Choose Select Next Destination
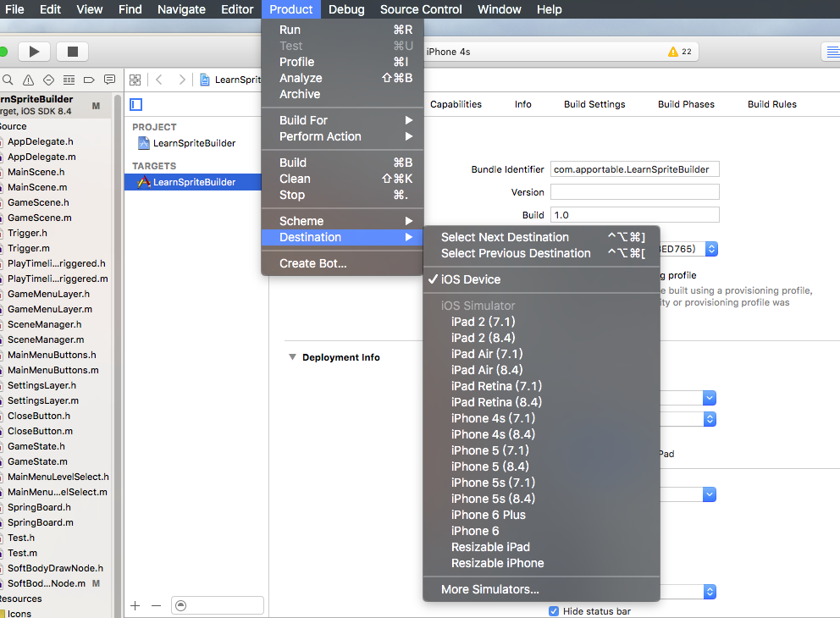 coord(541,237)
